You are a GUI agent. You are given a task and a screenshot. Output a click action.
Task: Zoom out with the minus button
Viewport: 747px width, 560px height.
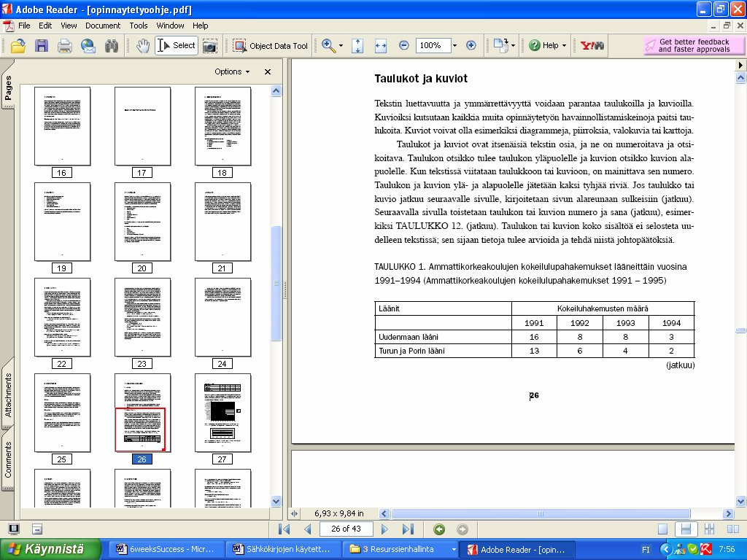click(404, 46)
